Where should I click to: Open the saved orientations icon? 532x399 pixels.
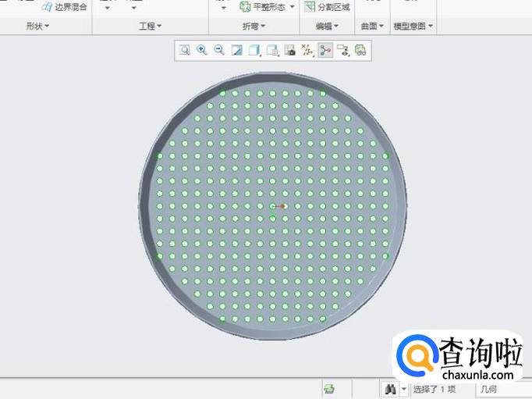272,50
